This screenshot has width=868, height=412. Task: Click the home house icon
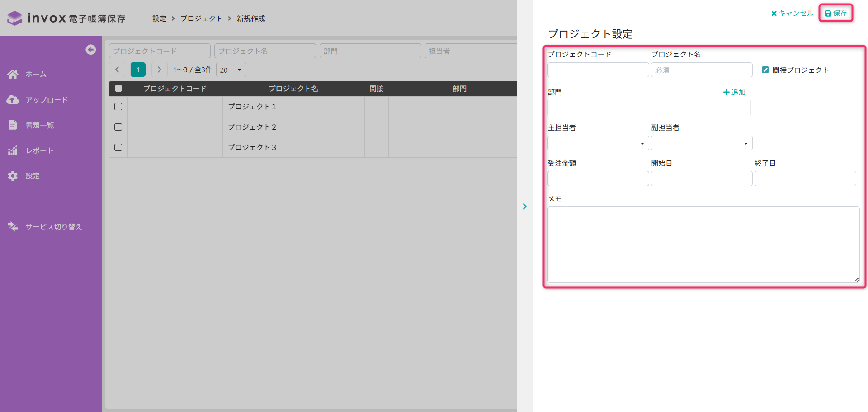pyautogui.click(x=13, y=74)
